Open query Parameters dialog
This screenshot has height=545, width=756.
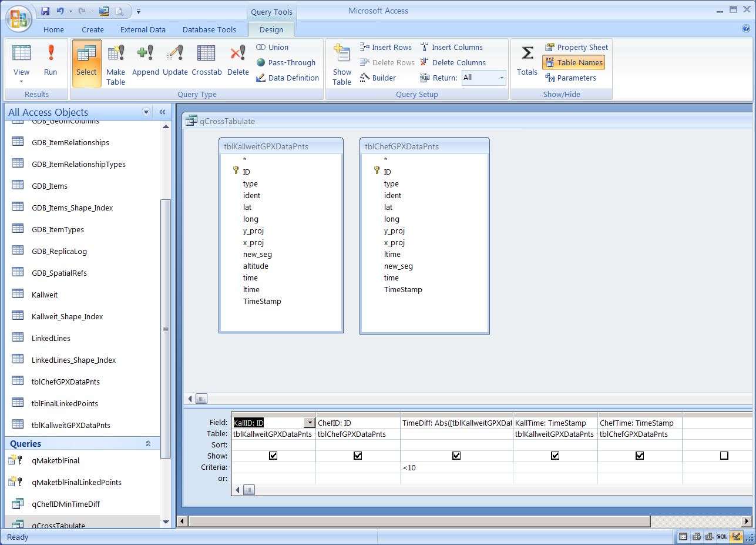click(570, 78)
